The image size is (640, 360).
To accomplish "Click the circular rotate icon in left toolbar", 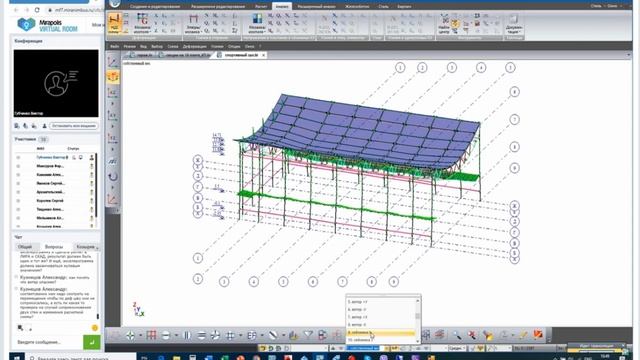I will coord(113,176).
